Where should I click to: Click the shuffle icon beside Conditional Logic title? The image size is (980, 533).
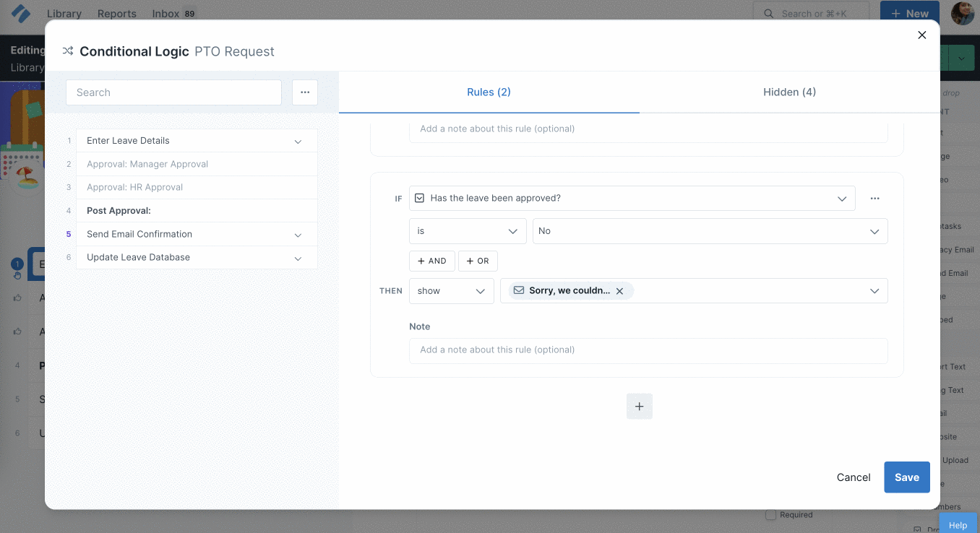(67, 51)
